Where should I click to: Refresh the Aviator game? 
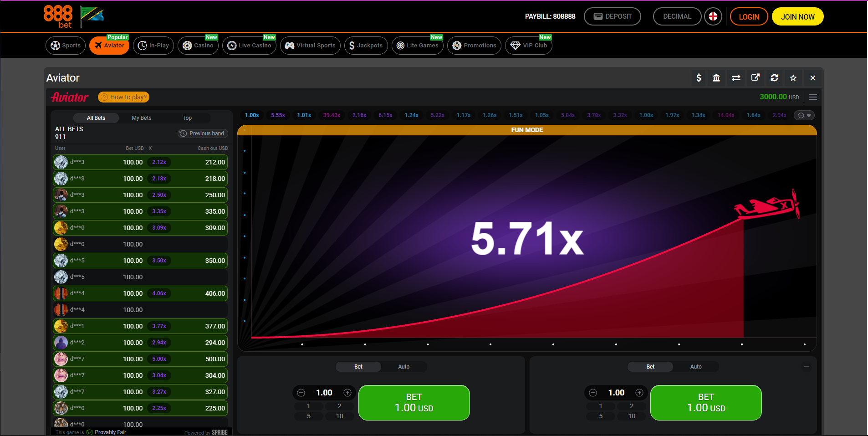pos(774,78)
